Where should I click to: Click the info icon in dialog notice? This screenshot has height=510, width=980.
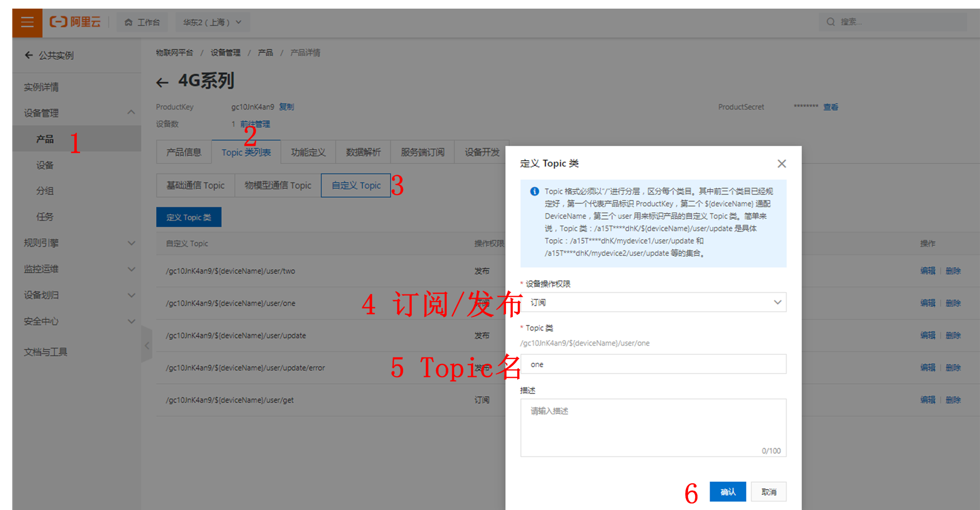[x=534, y=191]
